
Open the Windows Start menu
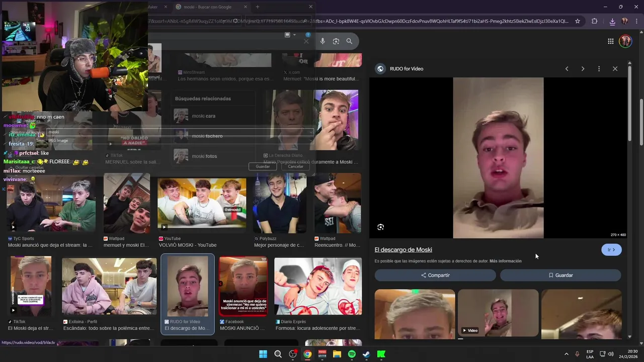click(263, 354)
